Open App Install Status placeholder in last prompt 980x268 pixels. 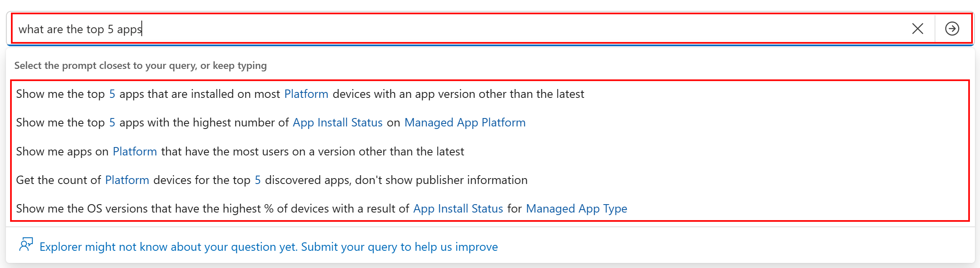pyautogui.click(x=458, y=208)
